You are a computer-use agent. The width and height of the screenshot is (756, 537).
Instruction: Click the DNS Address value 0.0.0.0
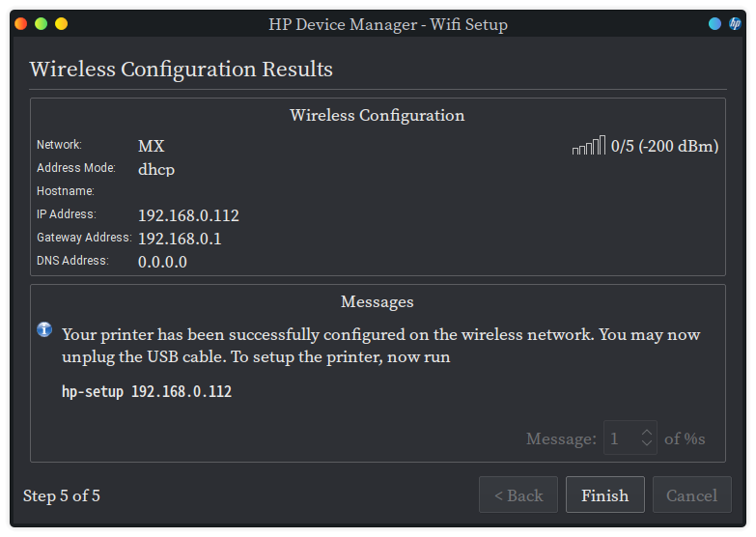point(162,262)
